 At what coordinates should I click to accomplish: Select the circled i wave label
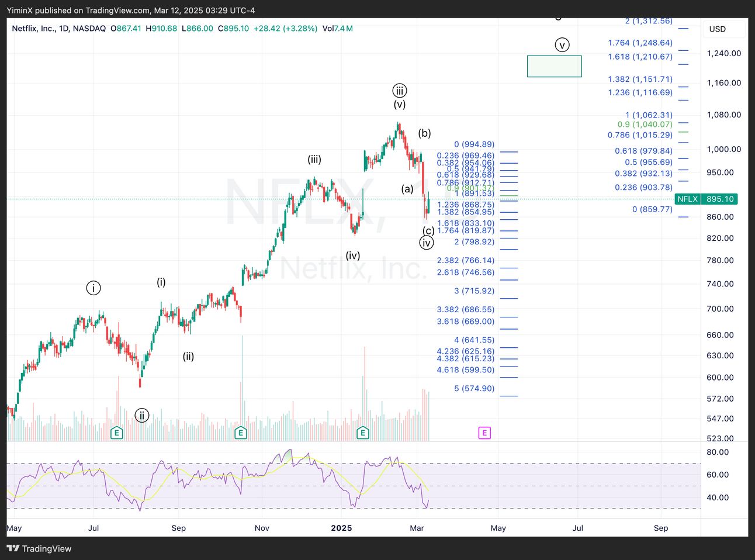(93, 288)
